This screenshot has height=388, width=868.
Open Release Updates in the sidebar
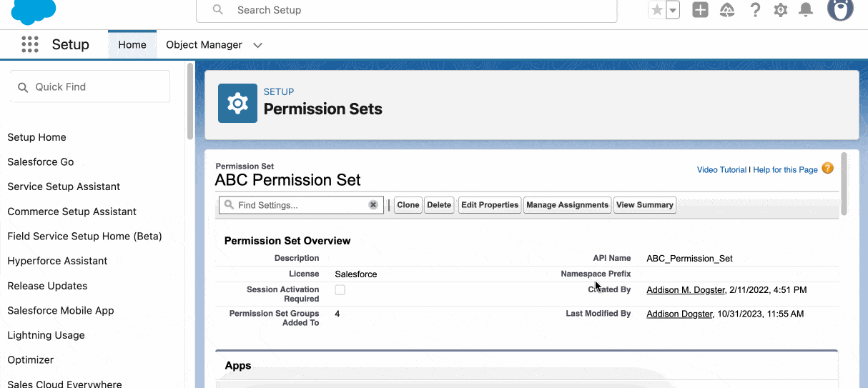pos(47,286)
